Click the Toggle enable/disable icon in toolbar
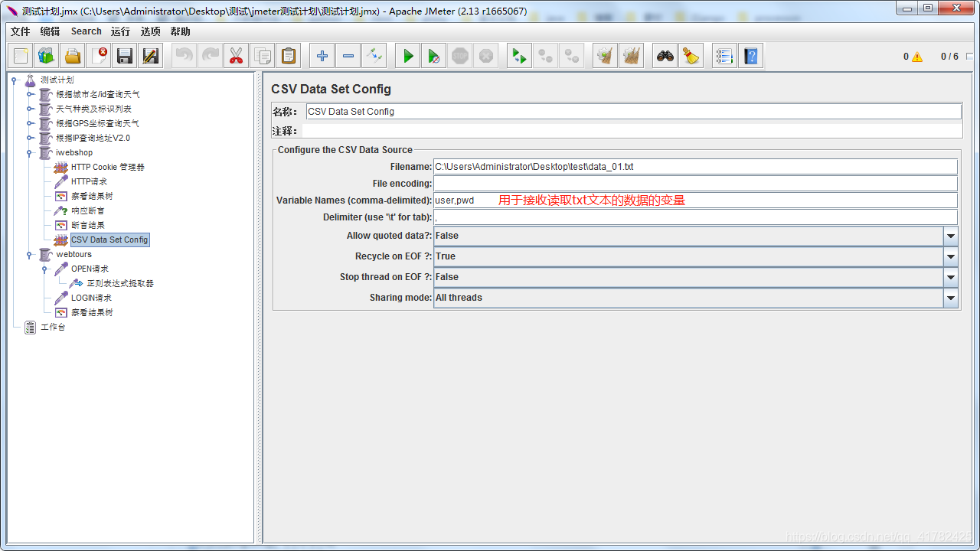980x551 pixels. [x=374, y=56]
